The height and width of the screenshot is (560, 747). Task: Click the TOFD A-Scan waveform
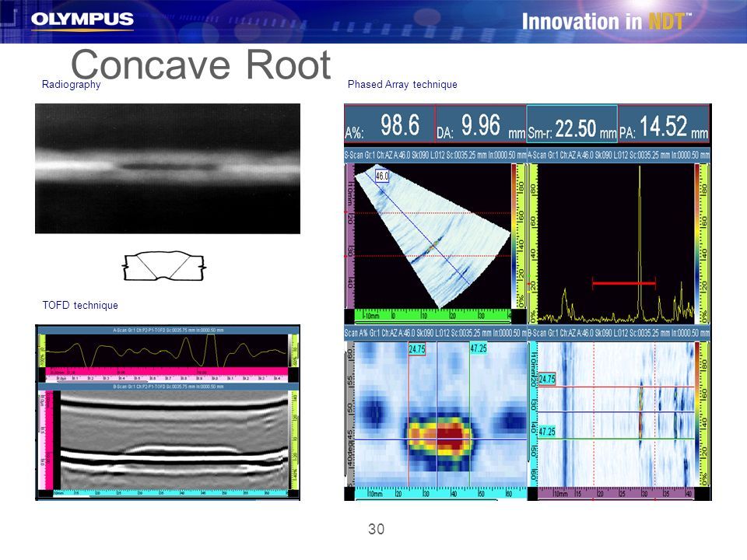[167, 351]
